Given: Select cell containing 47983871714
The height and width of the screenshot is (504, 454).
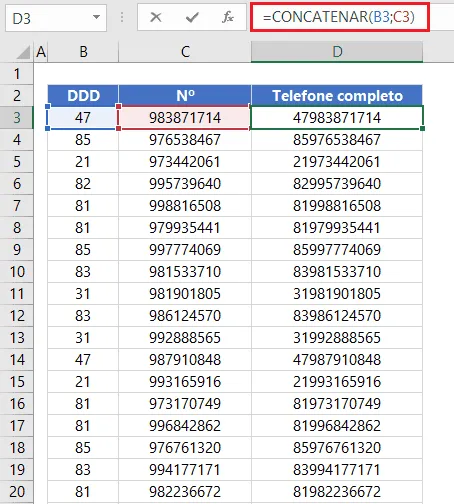Looking at the screenshot, I should (337, 118).
